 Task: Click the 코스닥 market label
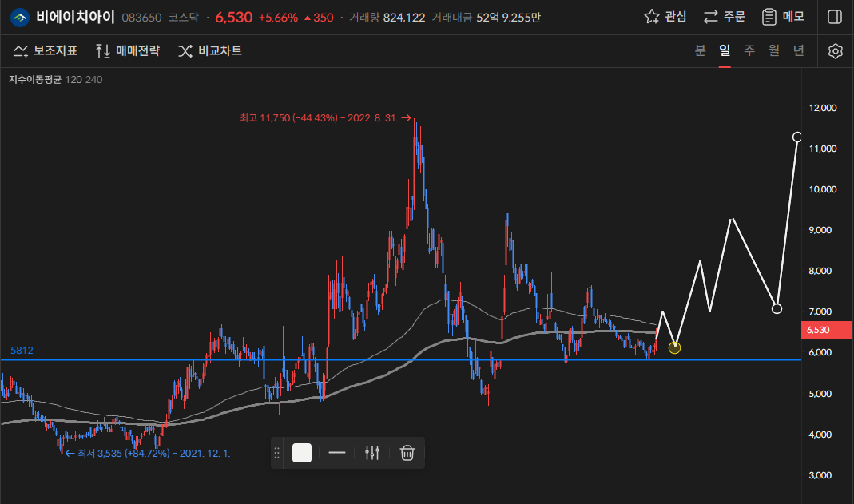(x=184, y=18)
